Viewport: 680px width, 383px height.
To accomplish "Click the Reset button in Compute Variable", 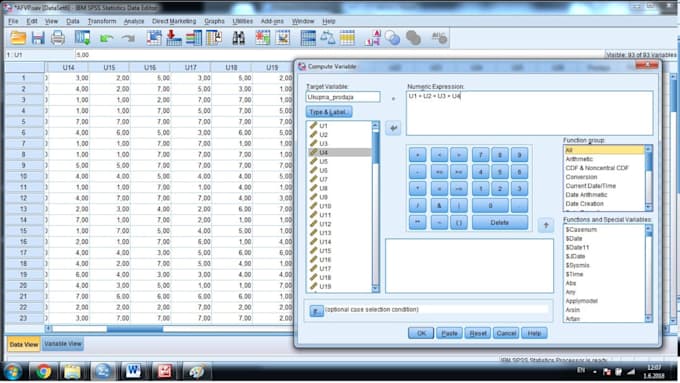I will [478, 333].
